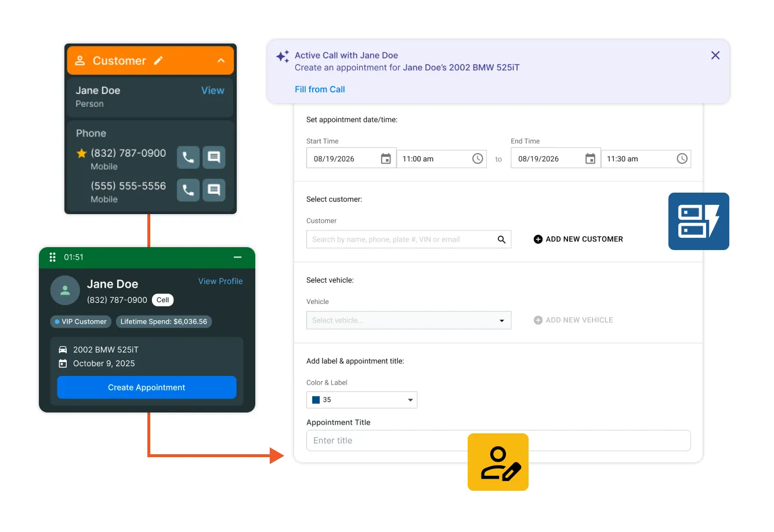Open the View link for Jane Doe
Image resolution: width=774 pixels, height=532 pixels.
(x=212, y=91)
